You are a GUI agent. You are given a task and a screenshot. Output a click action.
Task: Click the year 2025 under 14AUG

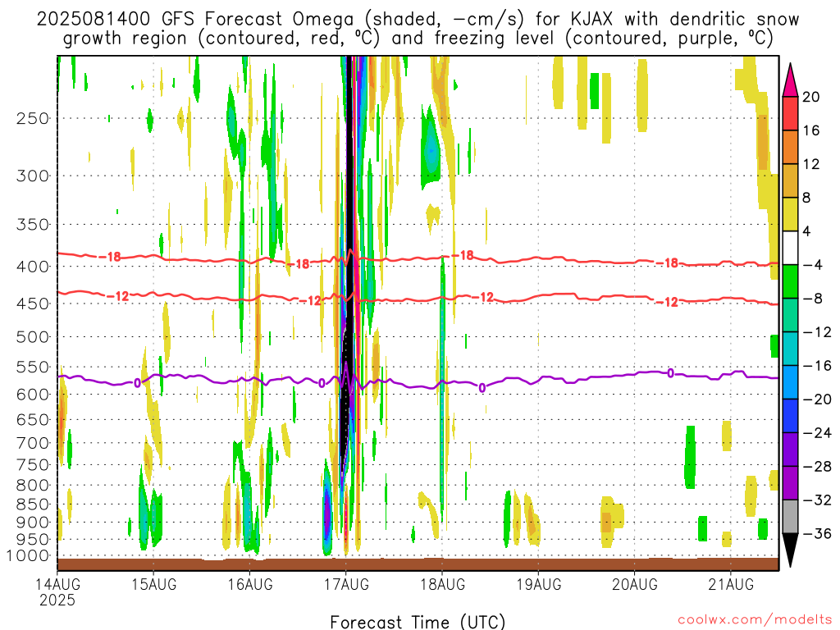(57, 600)
